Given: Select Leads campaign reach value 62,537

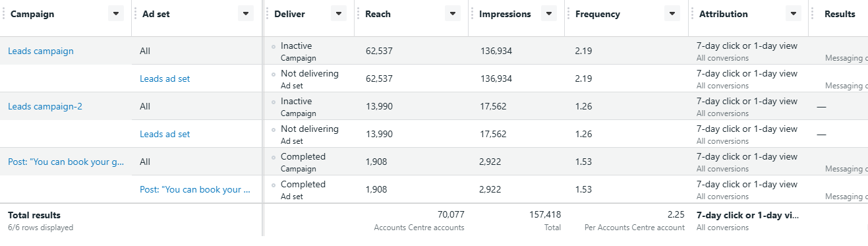Looking at the screenshot, I should 379,51.
